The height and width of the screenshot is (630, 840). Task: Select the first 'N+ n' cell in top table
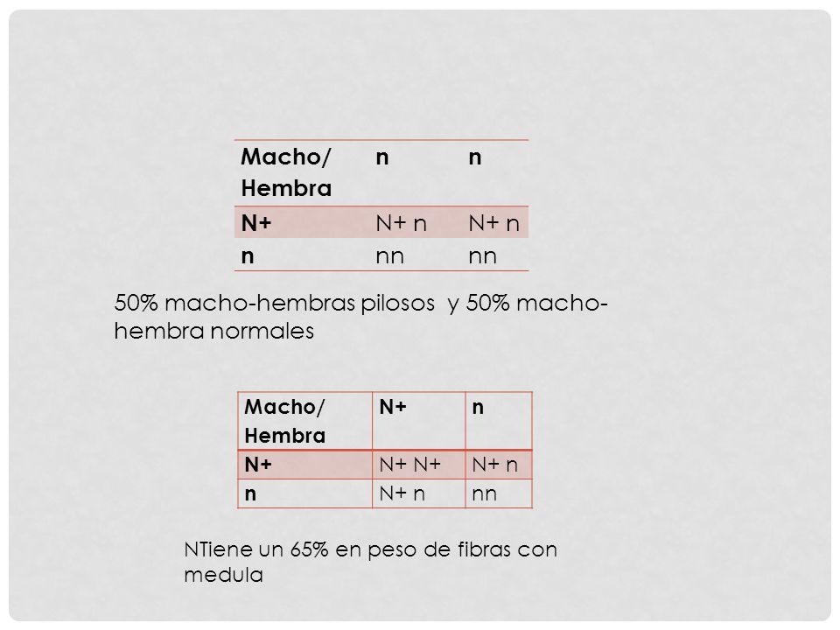(x=416, y=222)
